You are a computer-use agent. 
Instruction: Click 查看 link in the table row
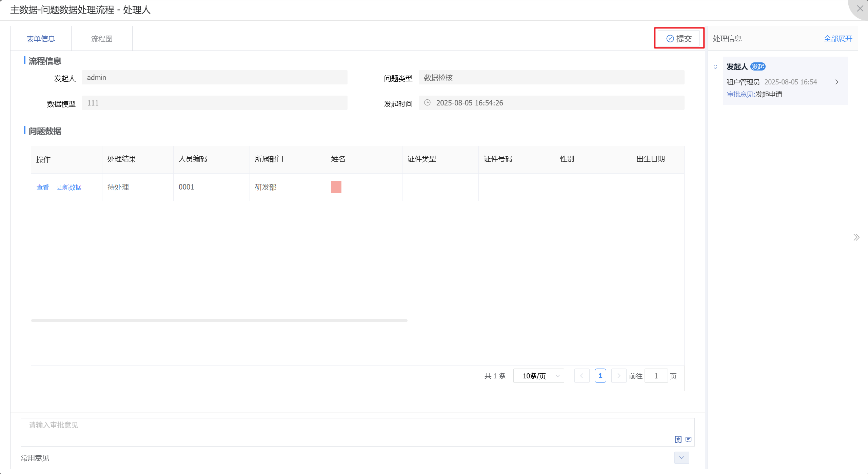(x=43, y=187)
